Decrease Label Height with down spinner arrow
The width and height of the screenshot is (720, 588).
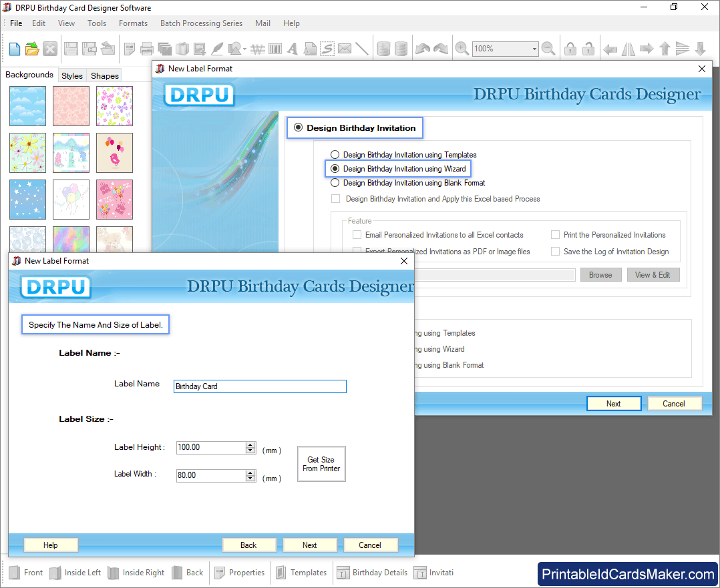[250, 451]
